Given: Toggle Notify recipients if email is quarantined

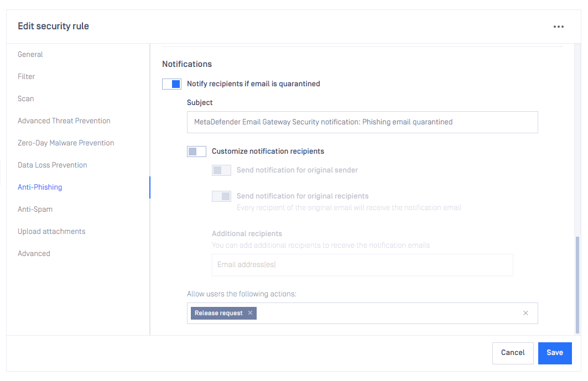Looking at the screenshot, I should pos(171,84).
